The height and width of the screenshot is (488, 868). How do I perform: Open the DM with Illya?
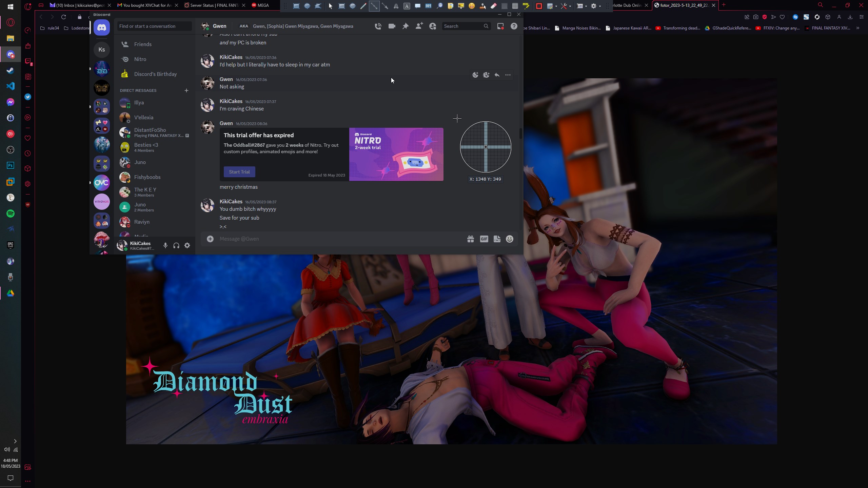click(154, 103)
